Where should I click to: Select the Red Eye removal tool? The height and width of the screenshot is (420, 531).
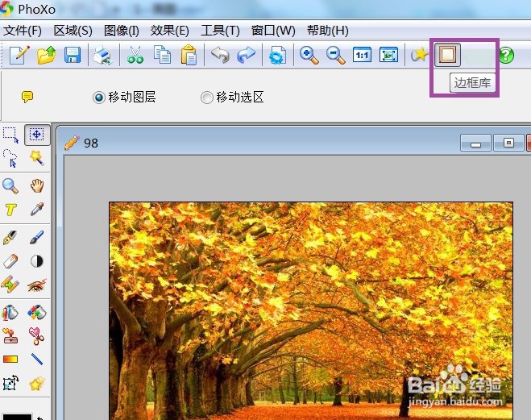pos(37,285)
